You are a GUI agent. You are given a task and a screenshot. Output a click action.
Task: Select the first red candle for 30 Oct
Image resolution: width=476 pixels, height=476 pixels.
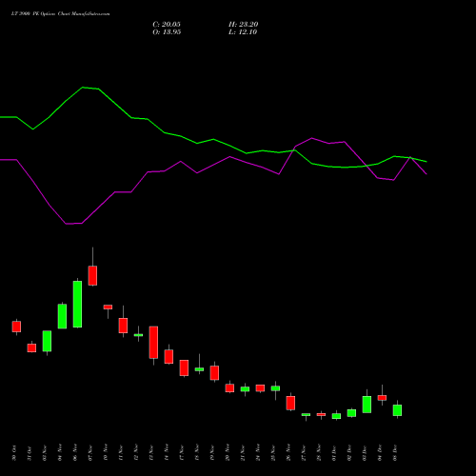pyautogui.click(x=16, y=327)
